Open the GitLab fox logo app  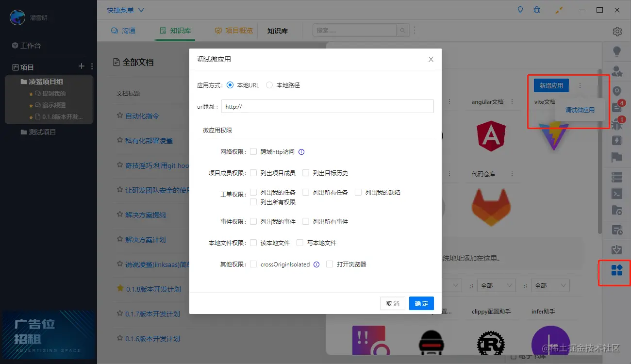[491, 207]
